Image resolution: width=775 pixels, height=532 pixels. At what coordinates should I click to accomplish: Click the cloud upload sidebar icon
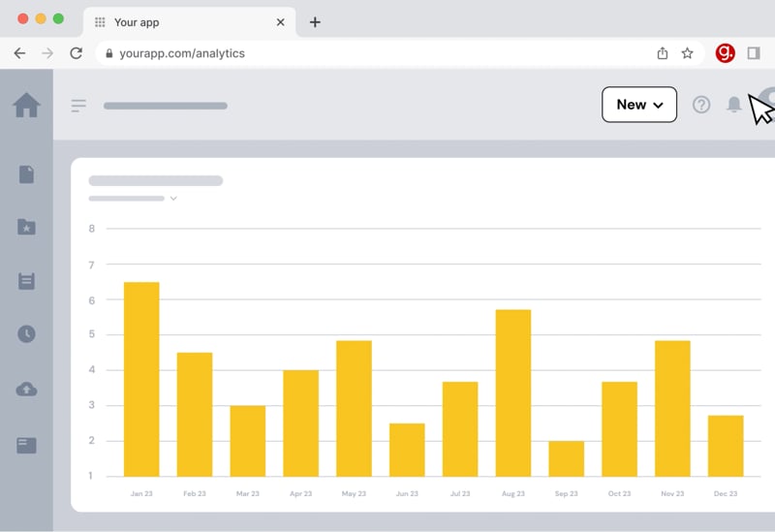(x=26, y=389)
